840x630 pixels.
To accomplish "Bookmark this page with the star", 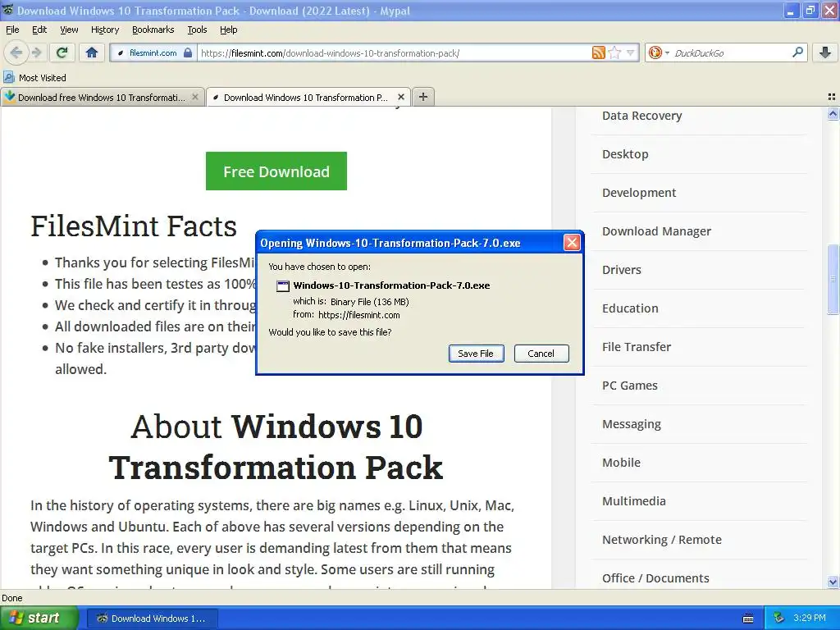I will (614, 52).
